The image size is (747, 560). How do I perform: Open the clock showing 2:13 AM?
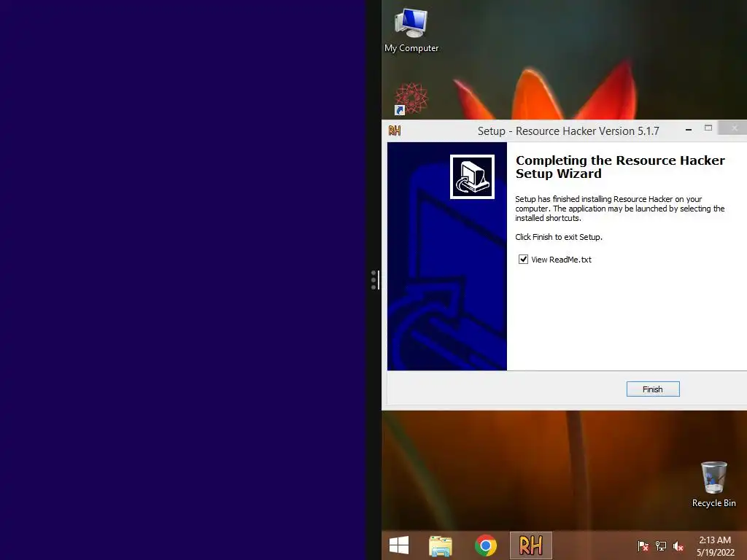pos(715,545)
